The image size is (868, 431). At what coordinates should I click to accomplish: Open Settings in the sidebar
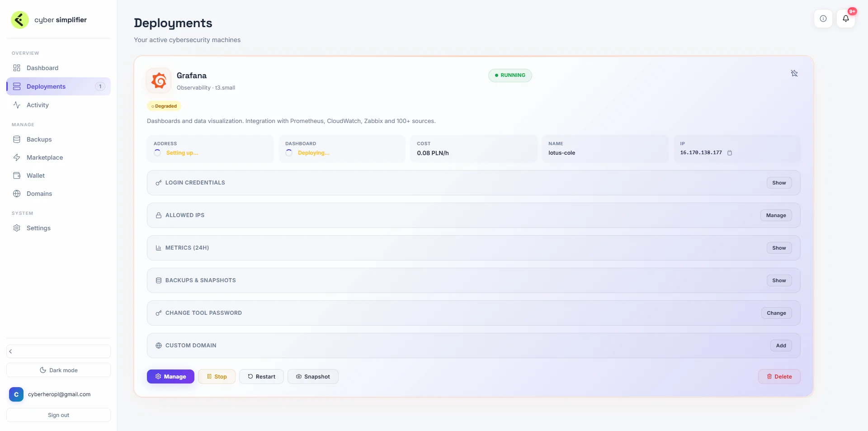pyautogui.click(x=58, y=228)
